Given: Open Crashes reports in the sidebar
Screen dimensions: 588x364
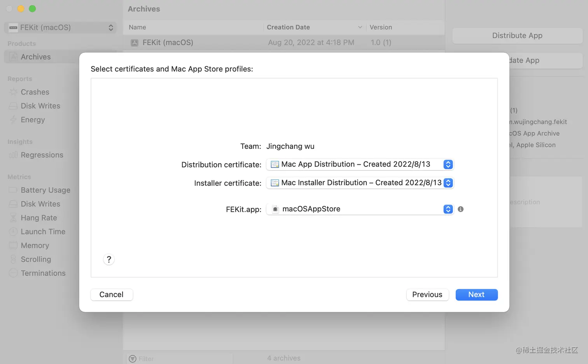Looking at the screenshot, I should point(35,92).
